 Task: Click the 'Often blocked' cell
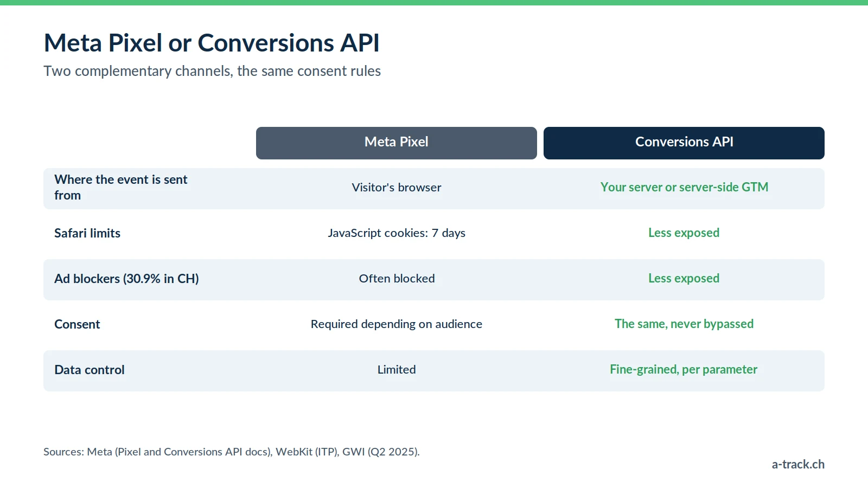[397, 279]
